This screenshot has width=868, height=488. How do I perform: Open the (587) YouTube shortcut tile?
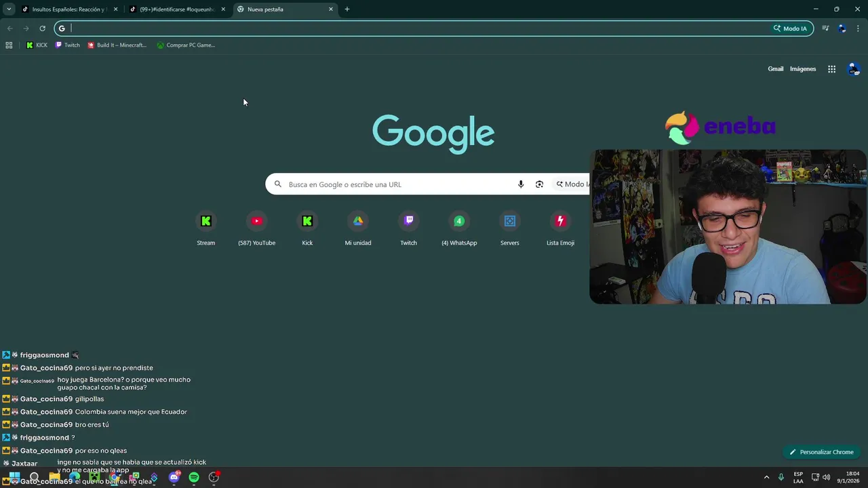(256, 229)
